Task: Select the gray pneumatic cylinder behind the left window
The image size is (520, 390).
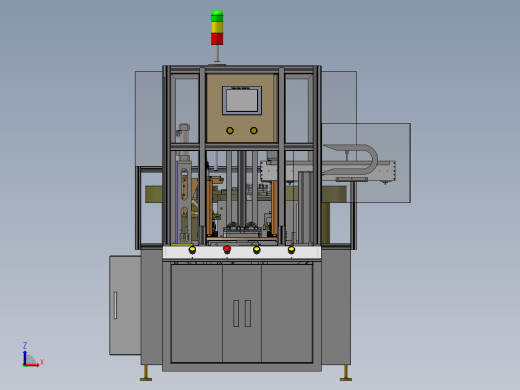Action: [x=184, y=142]
